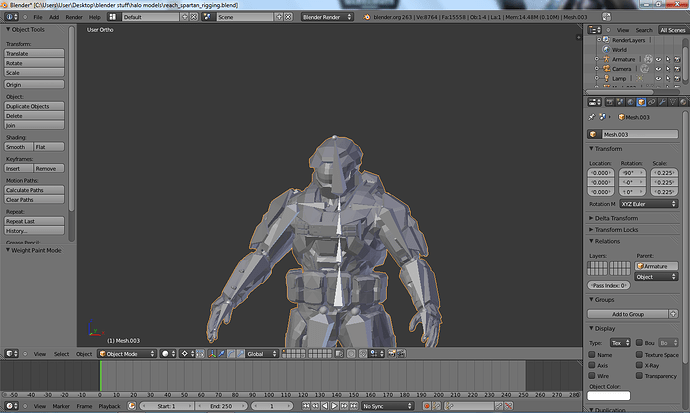690x413 pixels.
Task: Open the No Sync playback dropdown
Action: pos(387,406)
